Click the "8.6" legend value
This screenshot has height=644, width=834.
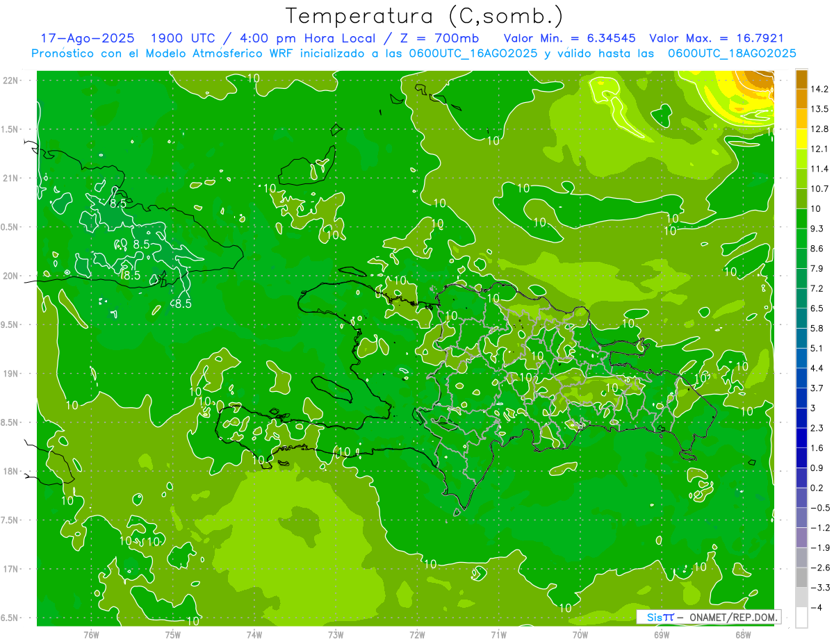click(x=817, y=248)
